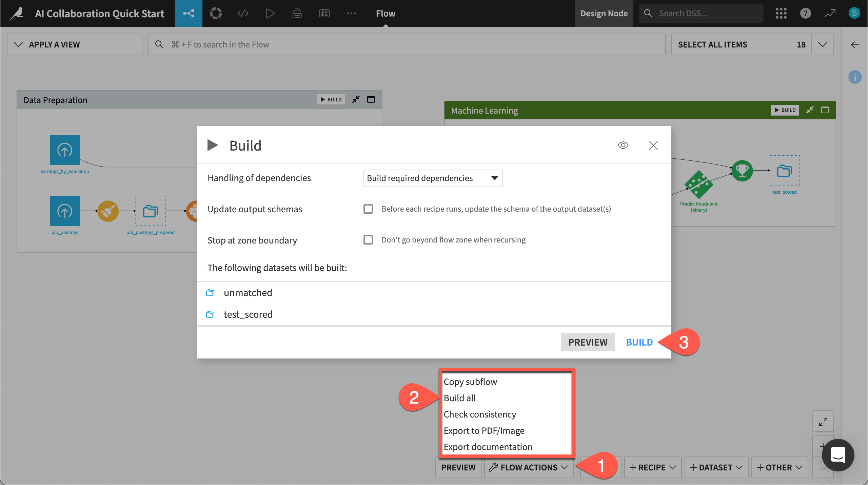The width and height of the screenshot is (868, 485).
Task: Click blue BUILD button in dialog
Action: (639, 342)
